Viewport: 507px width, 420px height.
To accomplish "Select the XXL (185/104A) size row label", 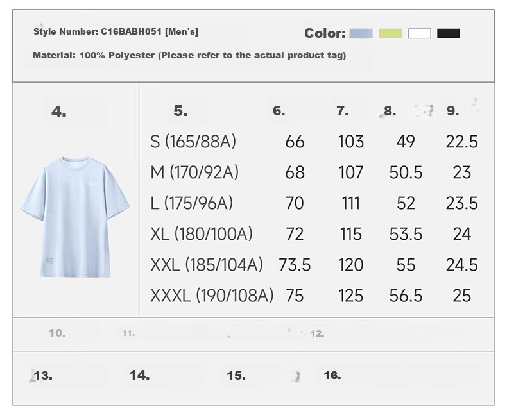I will click(207, 265).
